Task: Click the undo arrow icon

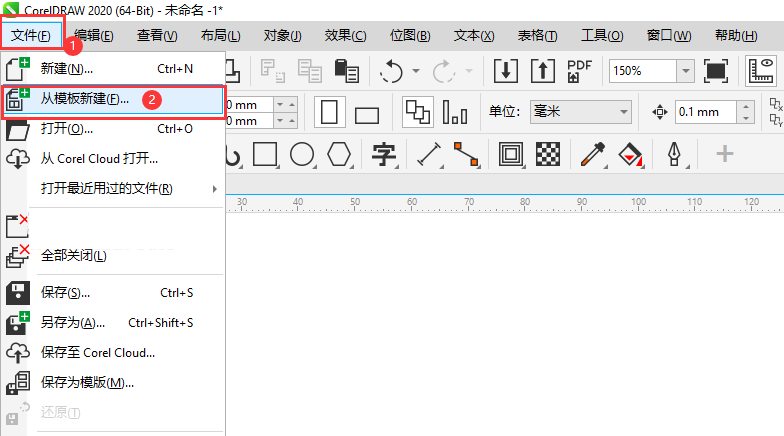Action: click(391, 71)
